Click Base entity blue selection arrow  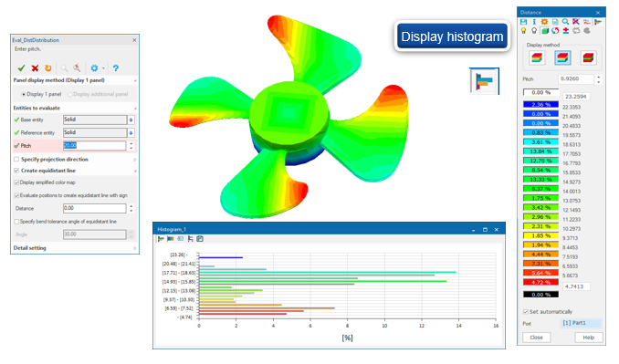(131, 120)
